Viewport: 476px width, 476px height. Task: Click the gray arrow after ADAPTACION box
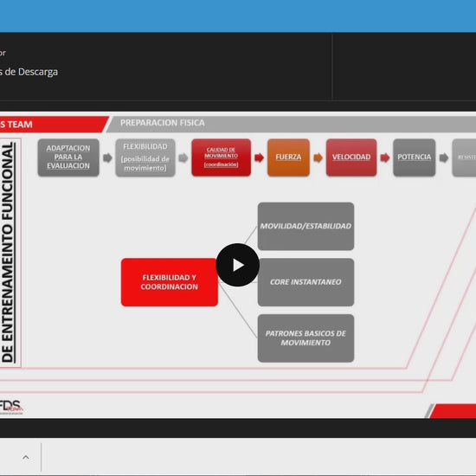point(107,158)
